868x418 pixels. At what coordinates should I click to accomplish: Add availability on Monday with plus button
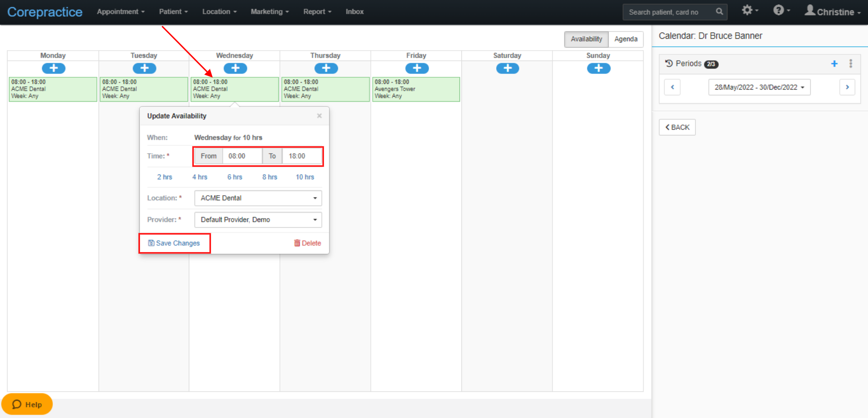click(x=53, y=68)
